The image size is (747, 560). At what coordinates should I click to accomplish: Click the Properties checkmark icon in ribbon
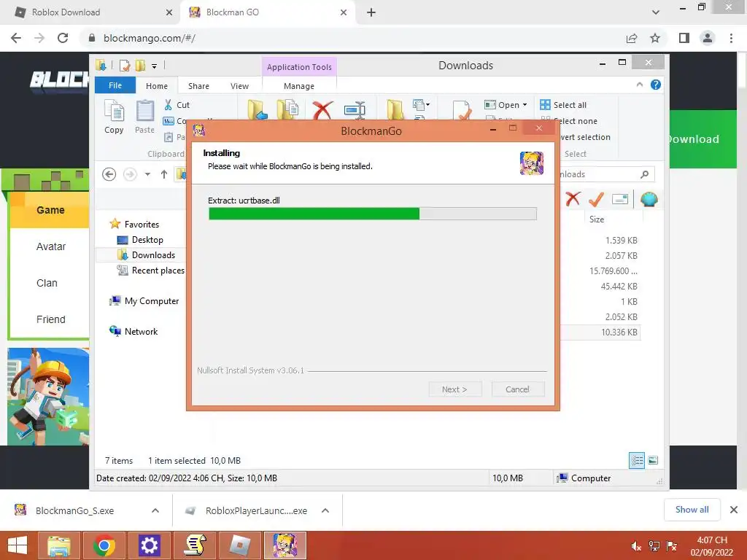coord(462,110)
